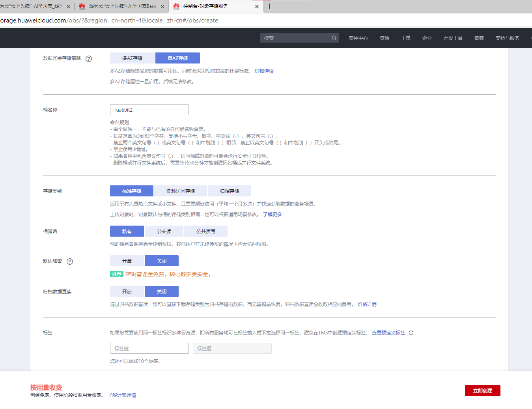Click the 命名规则 heading text
Screen dimensions: 532x409
(x=119, y=123)
